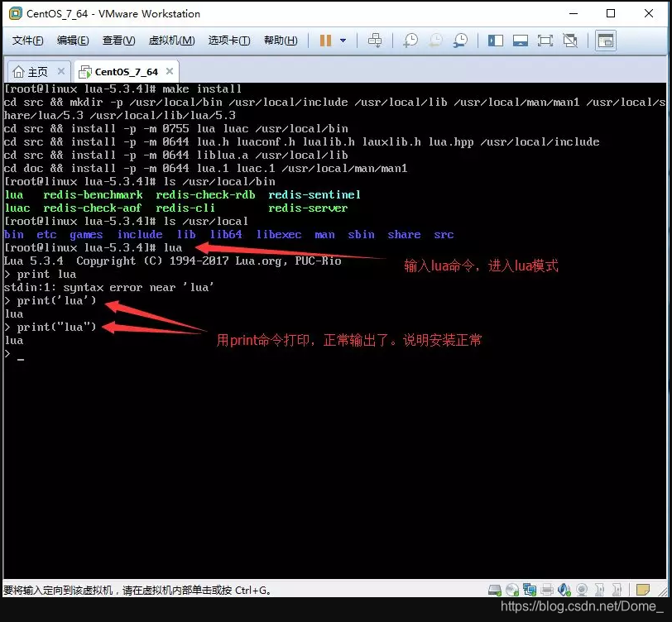672x622 pixels.
Task: Click 'sbin' directory name in terminal
Action: click(x=361, y=235)
